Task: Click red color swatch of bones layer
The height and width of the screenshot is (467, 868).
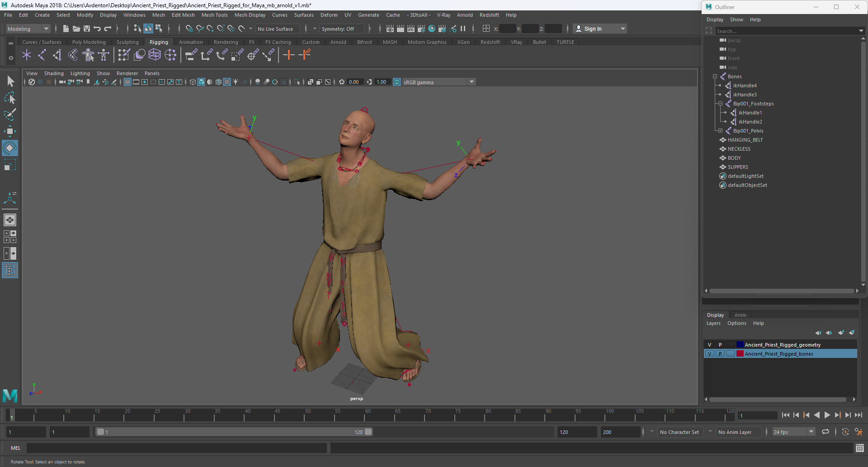Action: (740, 354)
